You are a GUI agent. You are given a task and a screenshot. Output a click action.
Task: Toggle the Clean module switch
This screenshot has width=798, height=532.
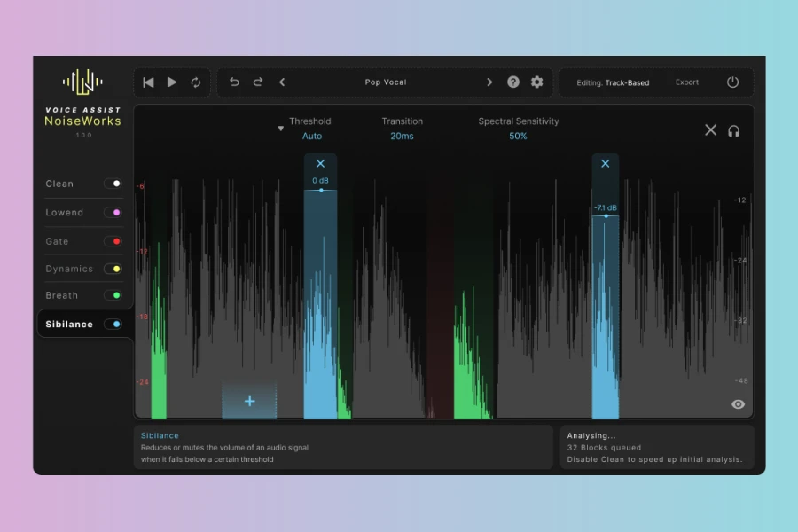click(113, 184)
